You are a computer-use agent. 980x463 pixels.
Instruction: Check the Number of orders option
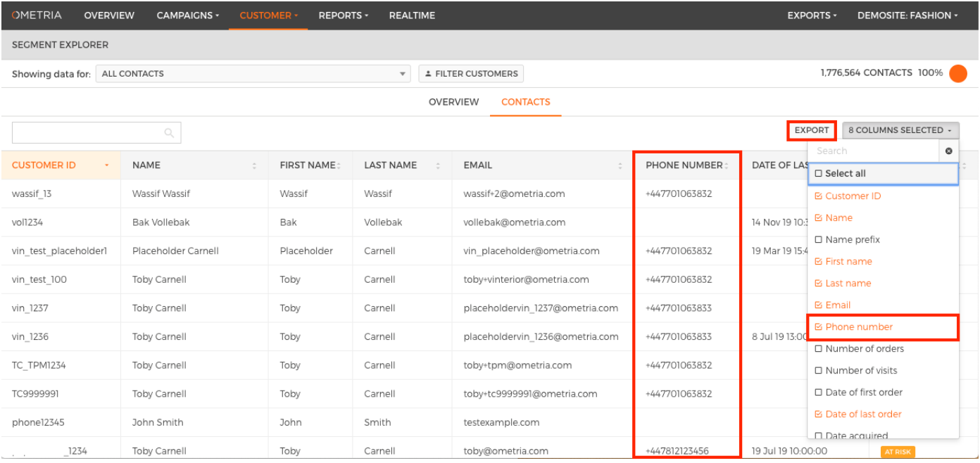point(818,348)
